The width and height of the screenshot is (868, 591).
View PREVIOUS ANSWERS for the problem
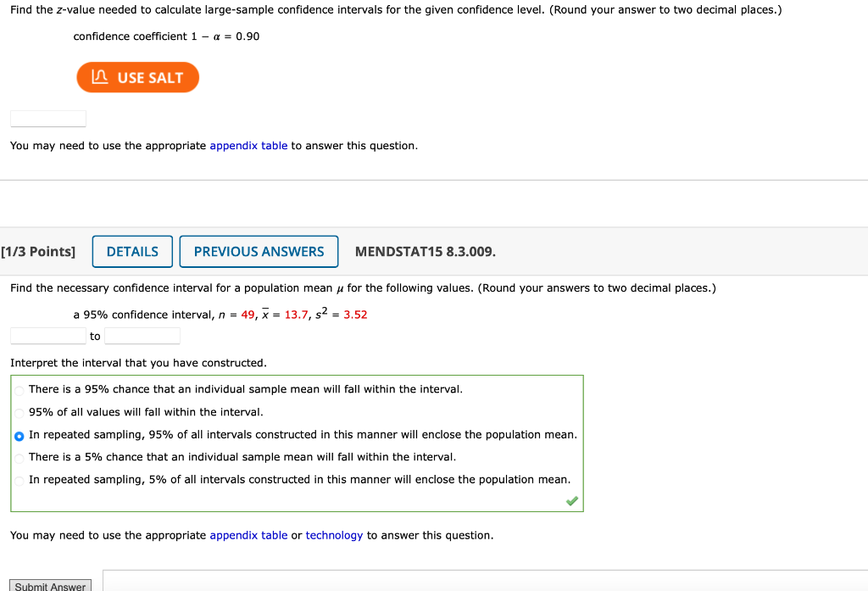click(259, 251)
